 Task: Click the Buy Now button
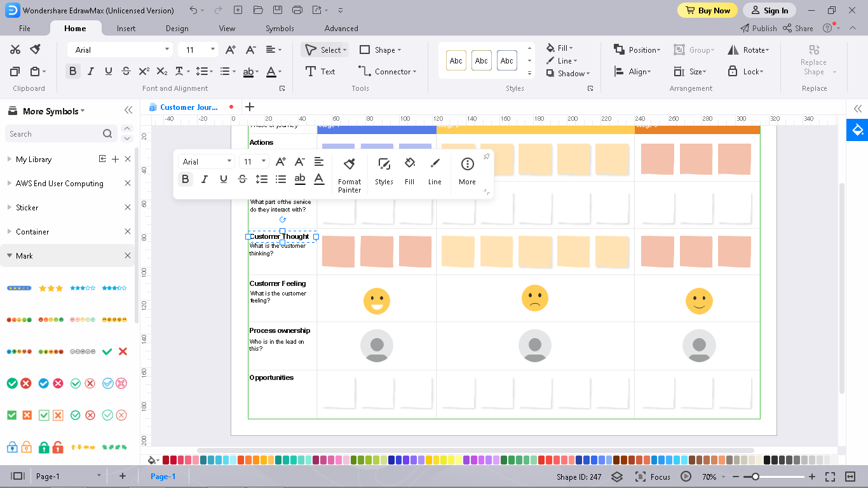[707, 10]
